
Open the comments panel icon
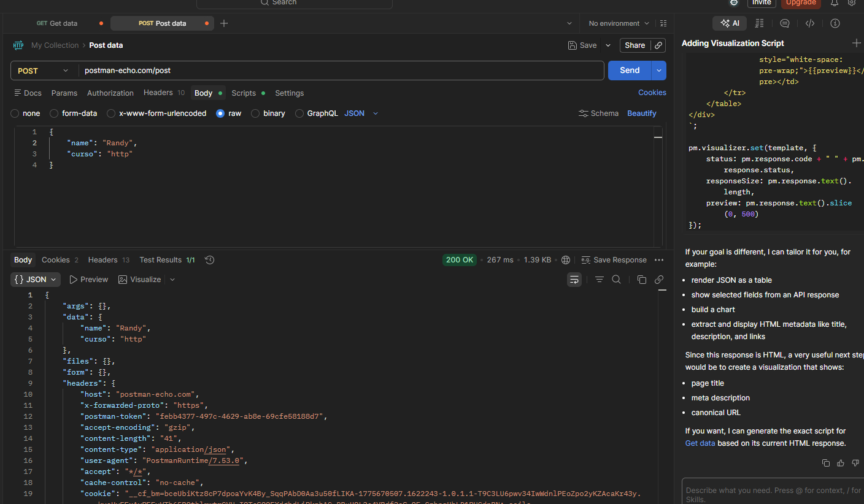click(784, 23)
